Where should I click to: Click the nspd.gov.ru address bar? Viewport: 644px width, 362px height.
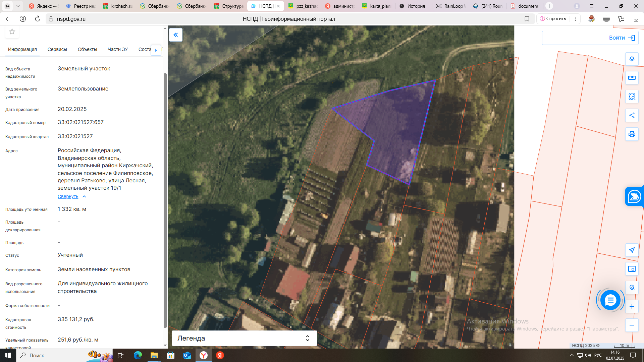71,19
